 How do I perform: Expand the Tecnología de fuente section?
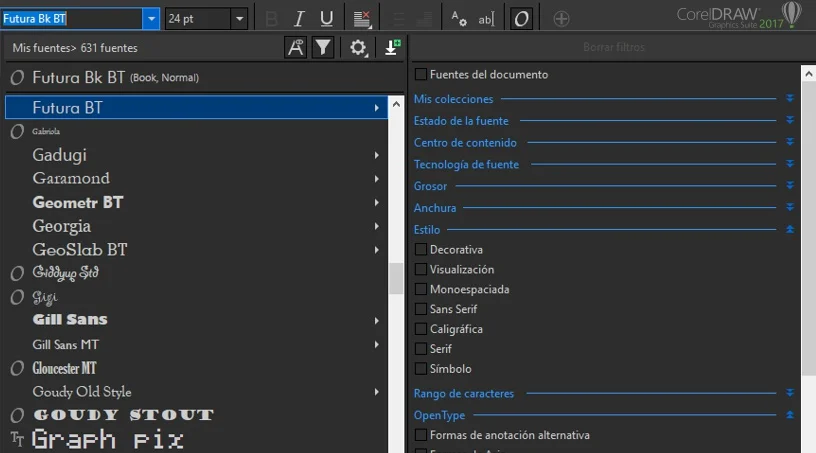pos(789,164)
